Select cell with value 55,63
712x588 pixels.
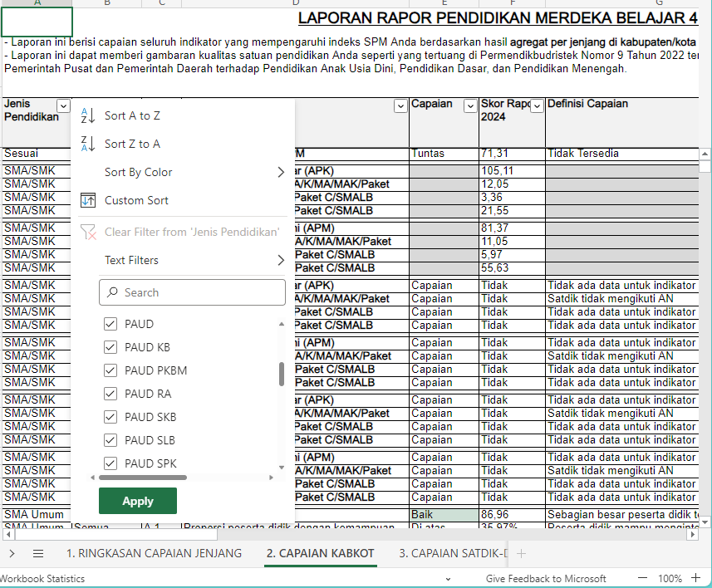tap(512, 268)
